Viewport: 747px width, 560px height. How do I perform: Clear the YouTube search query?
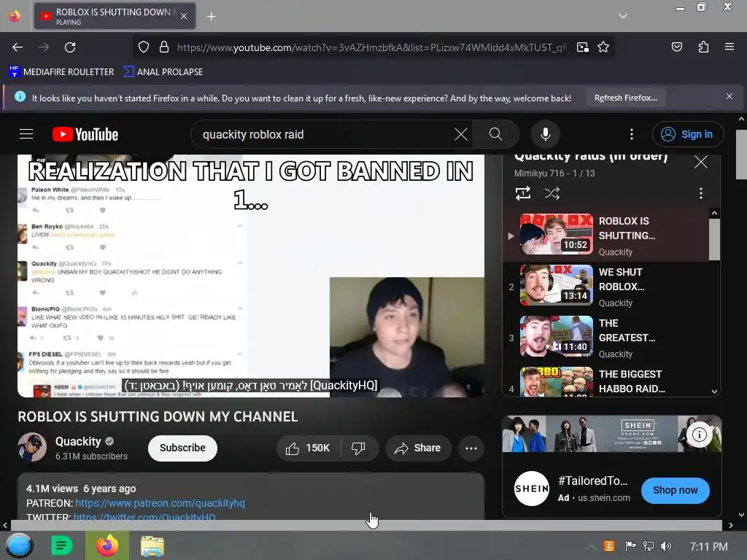(x=461, y=134)
